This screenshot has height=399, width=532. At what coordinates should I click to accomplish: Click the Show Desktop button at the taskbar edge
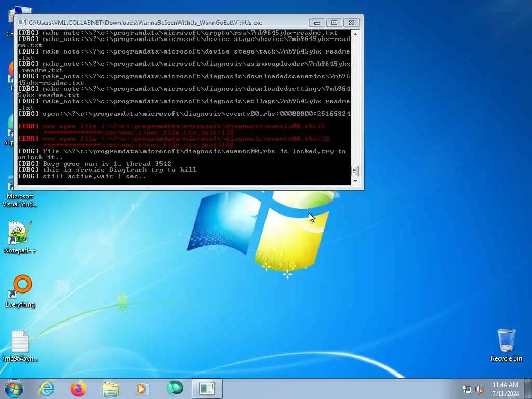[x=528, y=389]
